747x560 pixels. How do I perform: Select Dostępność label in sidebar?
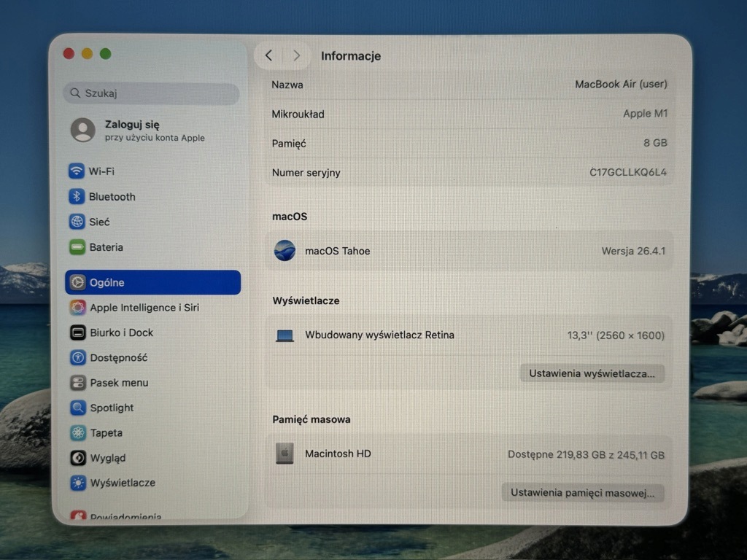click(119, 357)
